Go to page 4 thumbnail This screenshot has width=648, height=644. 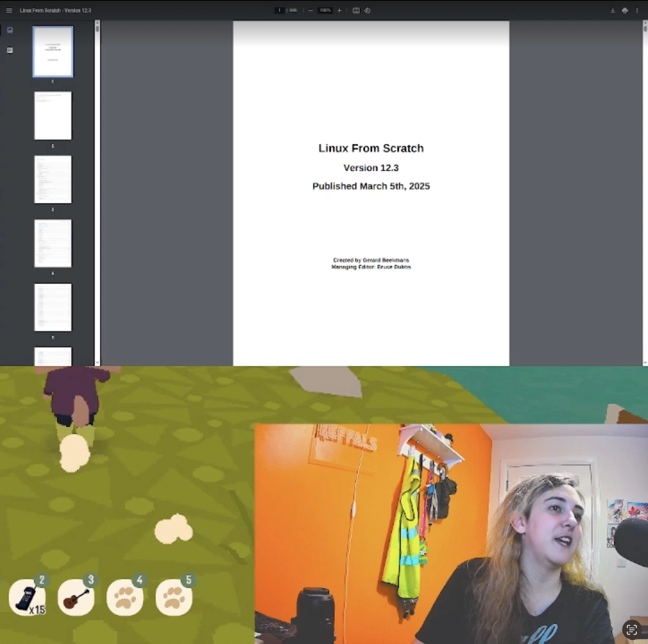pos(53,243)
